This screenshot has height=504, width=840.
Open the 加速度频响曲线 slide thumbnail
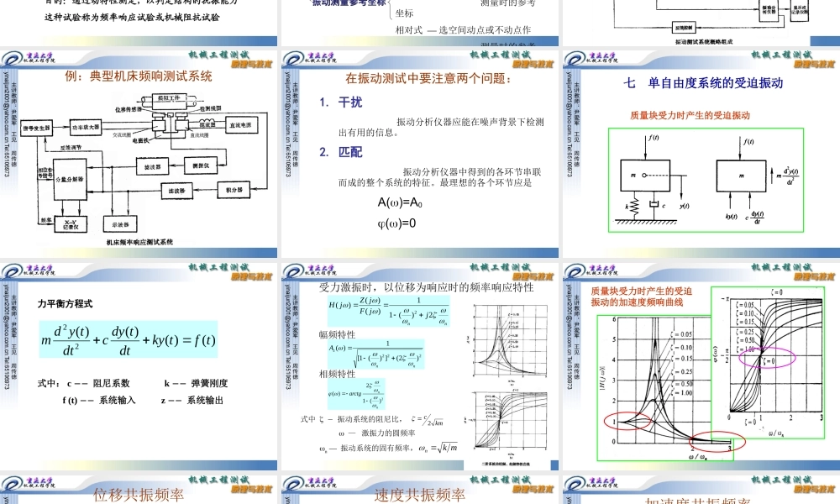tap(701, 367)
